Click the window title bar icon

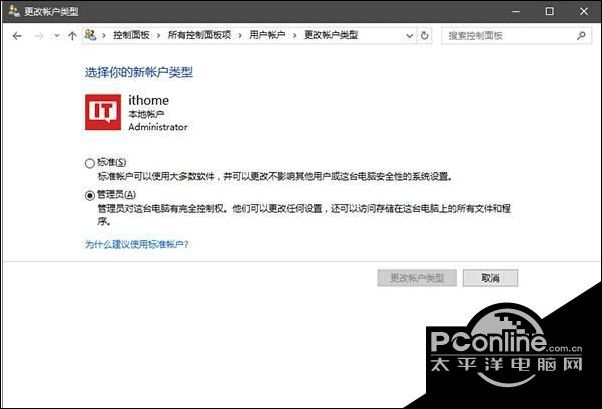pyautogui.click(x=14, y=11)
